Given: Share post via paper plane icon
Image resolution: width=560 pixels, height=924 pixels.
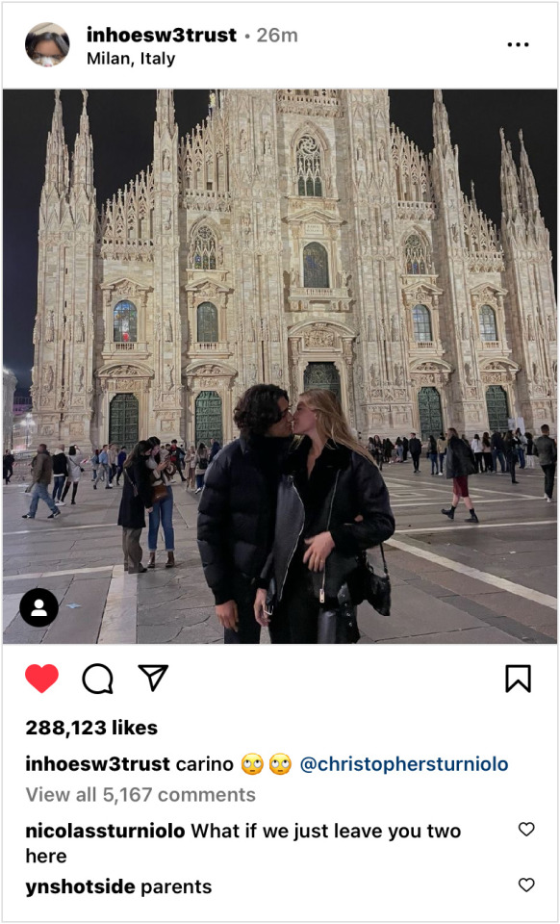Looking at the screenshot, I should 153,678.
